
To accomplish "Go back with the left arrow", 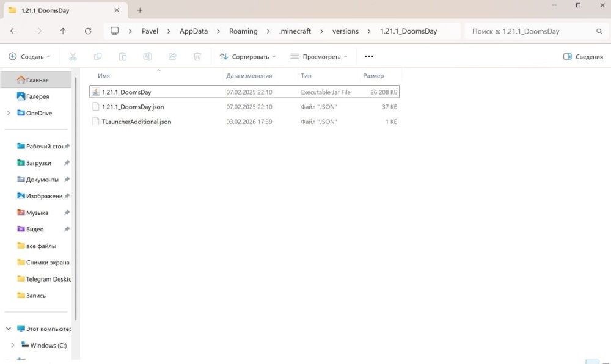I will 13,31.
